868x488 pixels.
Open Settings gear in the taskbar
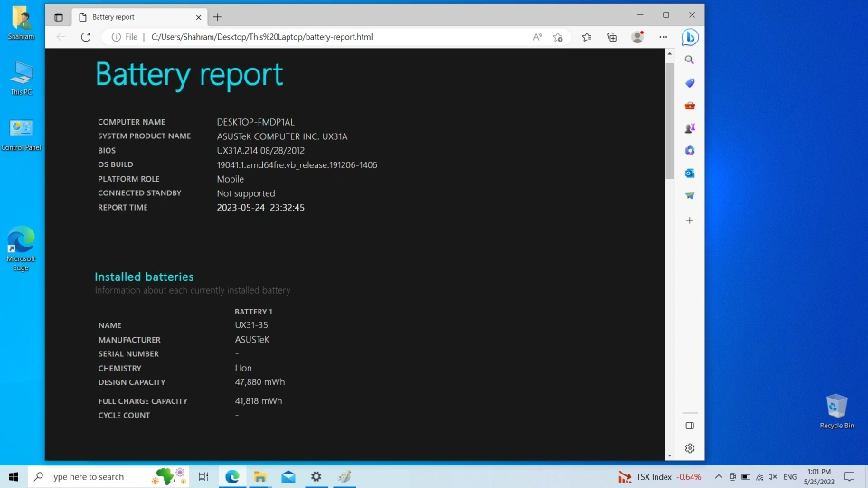[x=316, y=476]
